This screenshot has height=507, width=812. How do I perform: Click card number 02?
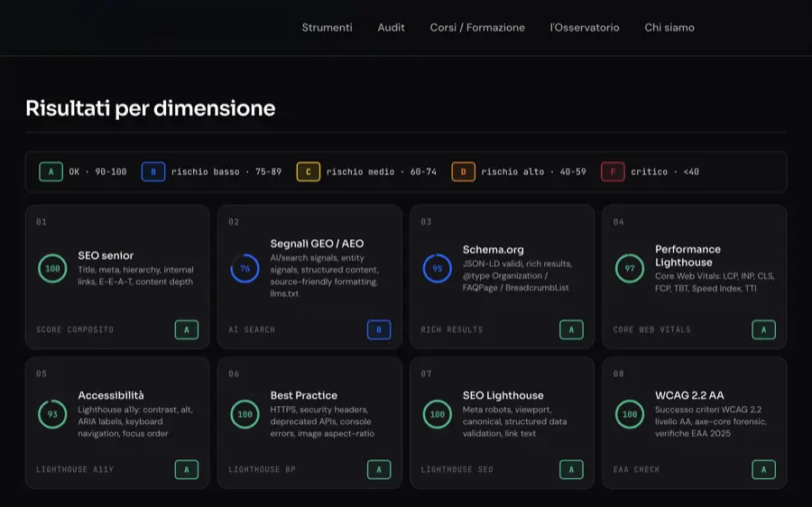tap(234, 222)
